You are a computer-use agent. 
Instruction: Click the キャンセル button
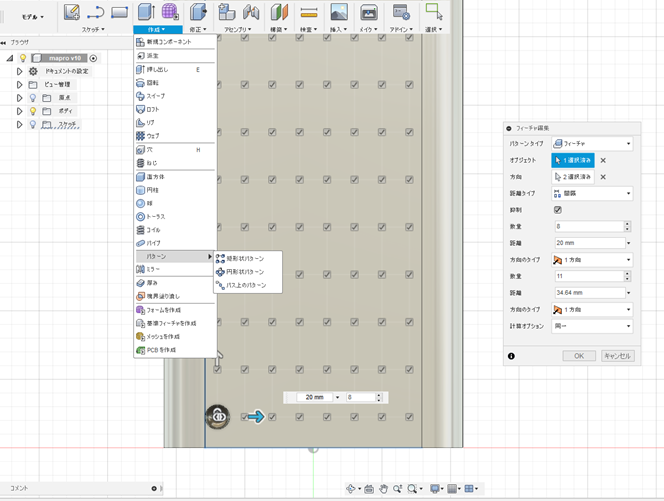617,356
